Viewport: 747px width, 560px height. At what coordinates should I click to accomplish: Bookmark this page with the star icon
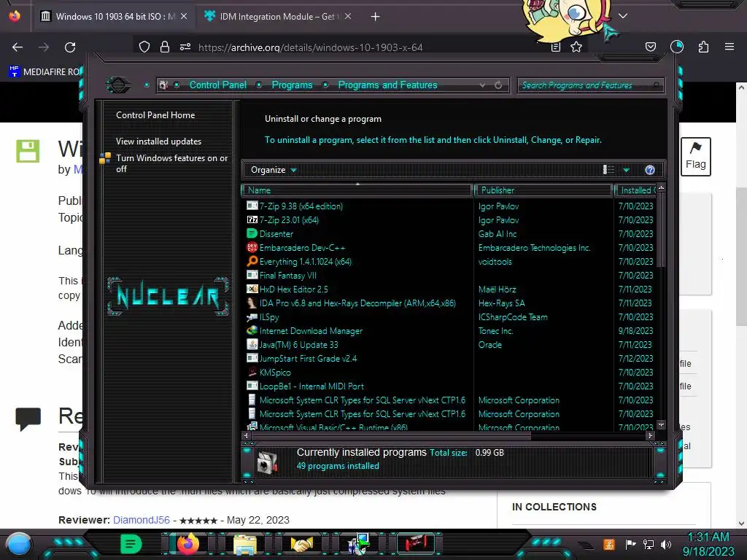pos(576,47)
